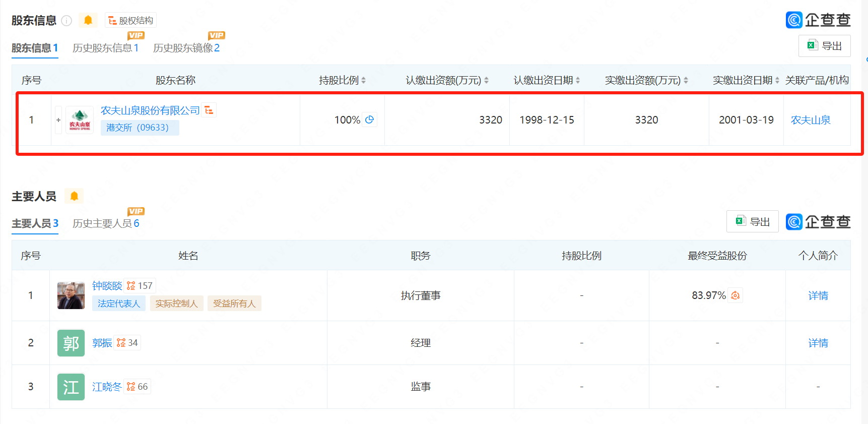Screen dimensions: 868x424
Task: Click the info icon beside 股东信息 heading
Action: point(66,21)
